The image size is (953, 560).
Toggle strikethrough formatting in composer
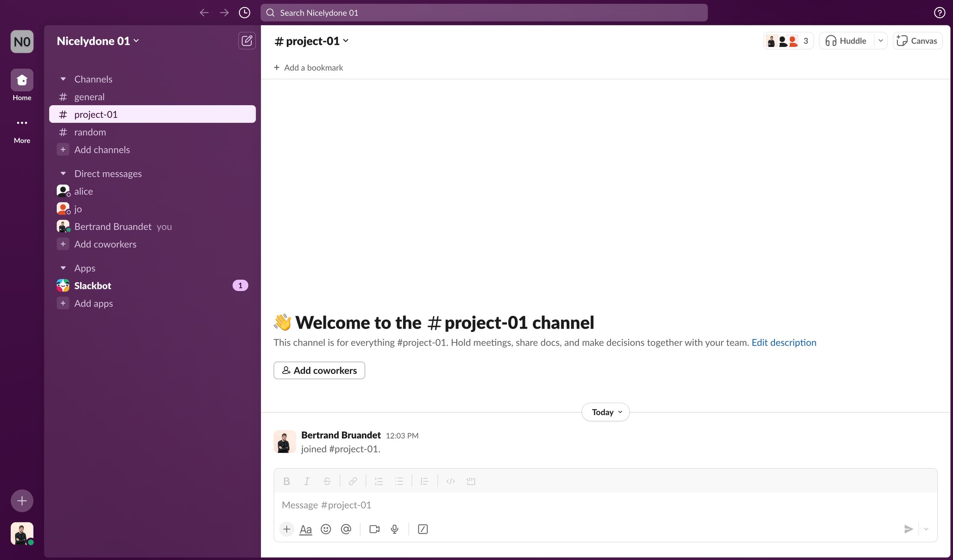click(327, 481)
